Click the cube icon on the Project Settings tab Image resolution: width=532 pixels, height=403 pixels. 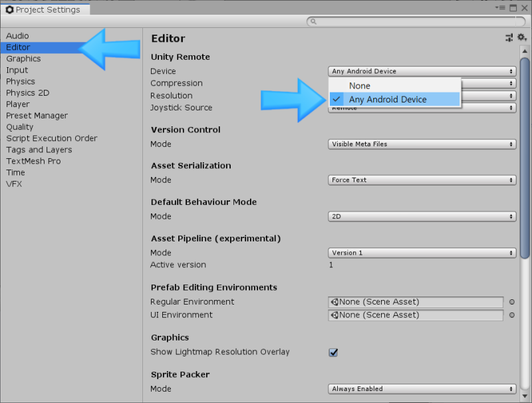click(8, 9)
